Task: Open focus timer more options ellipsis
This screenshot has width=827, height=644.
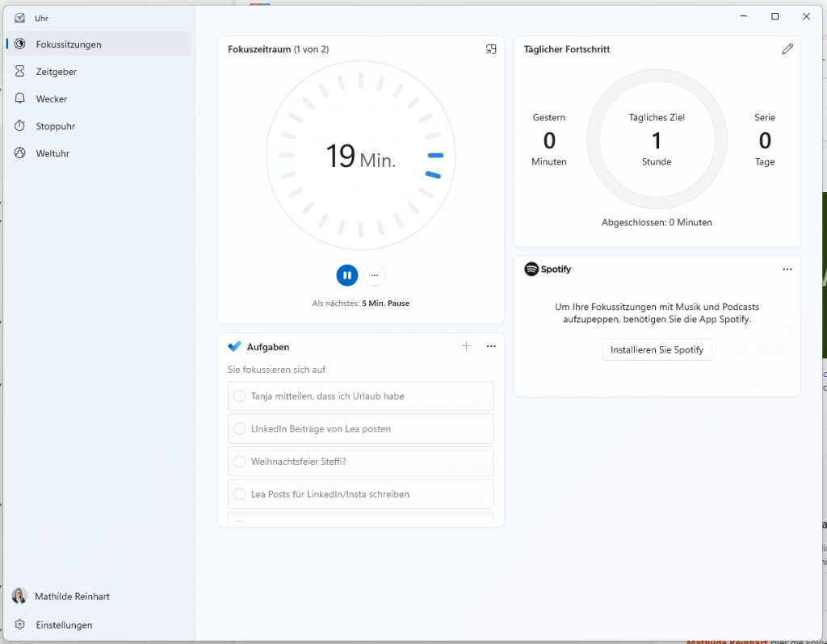Action: [375, 275]
